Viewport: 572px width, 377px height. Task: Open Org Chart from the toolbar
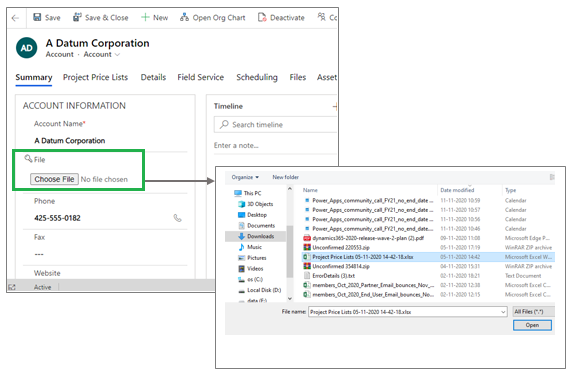click(213, 18)
